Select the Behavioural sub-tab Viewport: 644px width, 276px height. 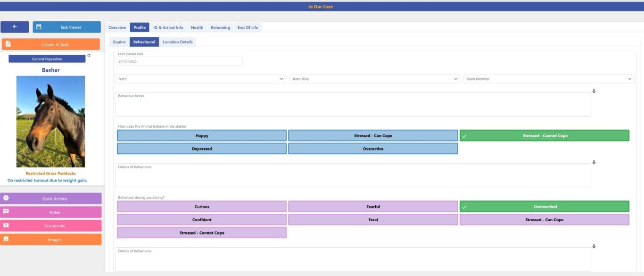144,42
